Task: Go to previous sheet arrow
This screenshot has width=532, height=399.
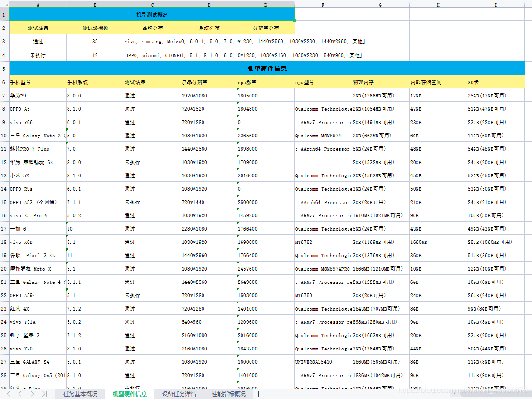Action: tap(20, 394)
